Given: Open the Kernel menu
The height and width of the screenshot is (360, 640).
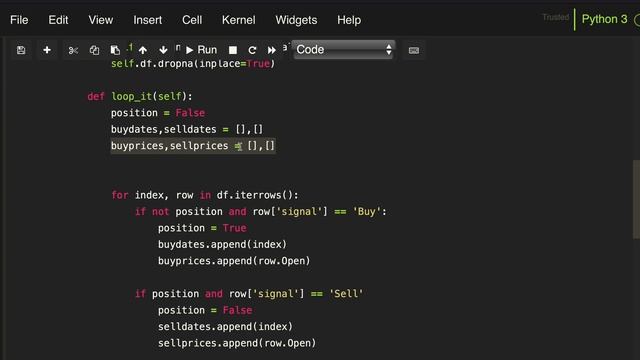Looking at the screenshot, I should (239, 20).
